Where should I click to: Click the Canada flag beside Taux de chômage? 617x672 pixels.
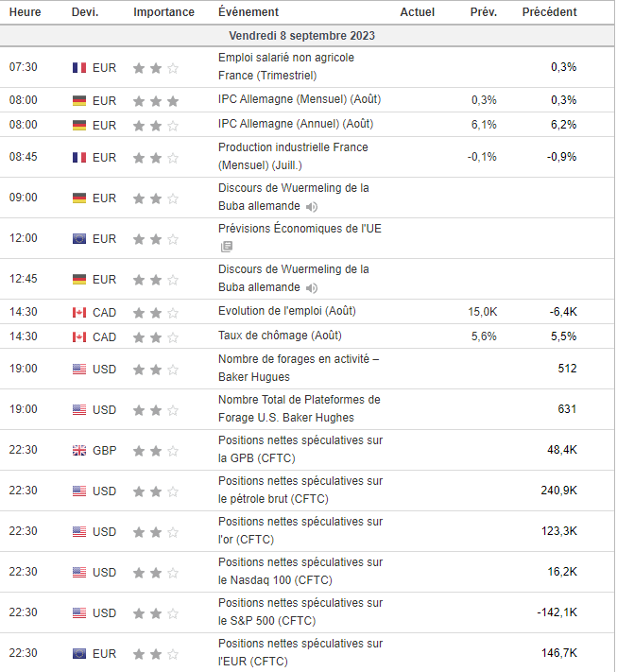[79, 336]
